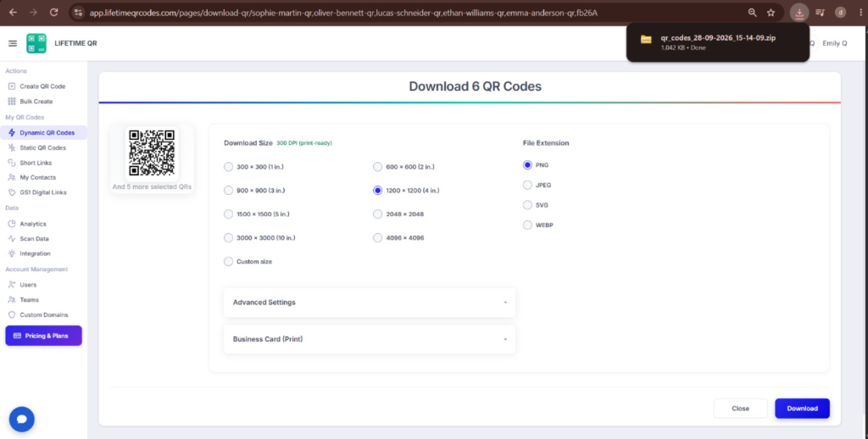Open Custom Domains in sidebar
Screen dimensions: 868x439
click(44, 314)
